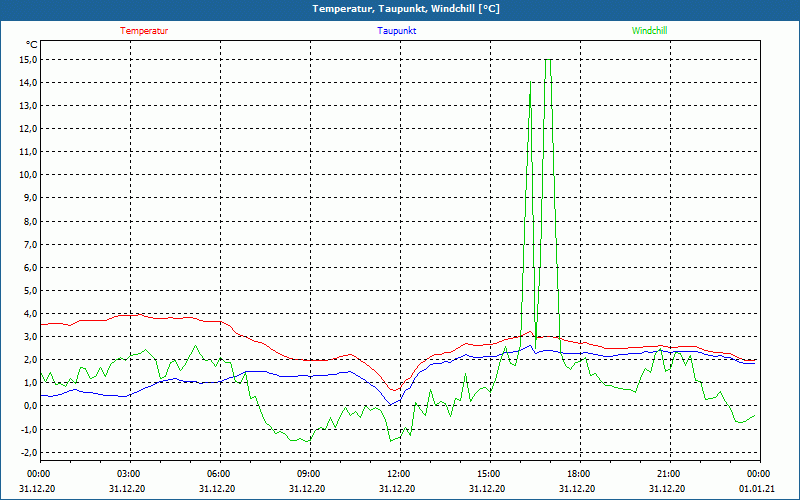Click the 4,0 y-axis value
The height and width of the screenshot is (500, 800).
[31, 313]
